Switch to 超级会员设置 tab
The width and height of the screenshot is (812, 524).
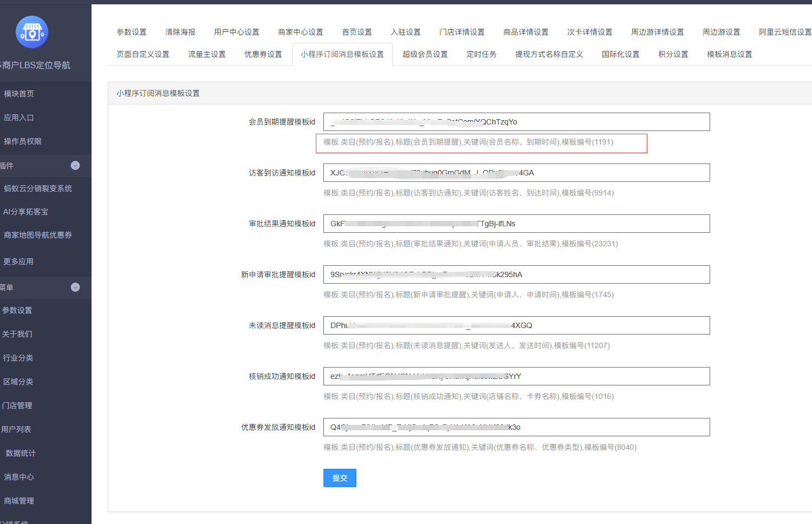(x=425, y=54)
